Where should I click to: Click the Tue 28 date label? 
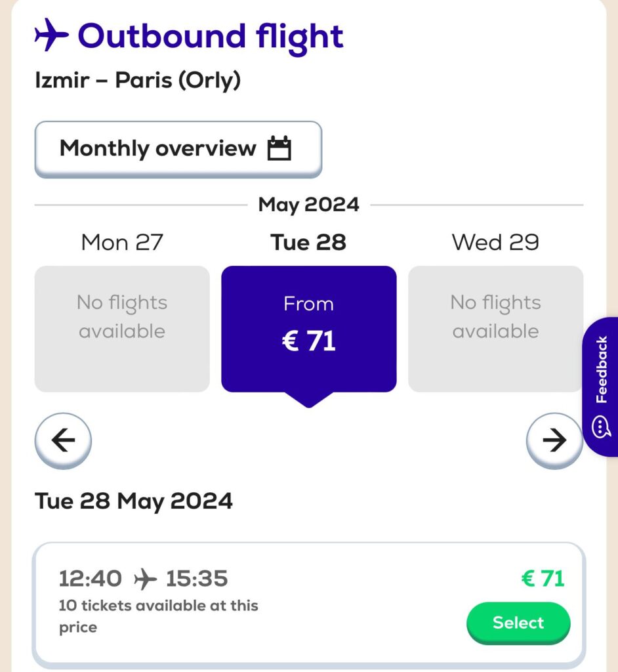pos(308,242)
